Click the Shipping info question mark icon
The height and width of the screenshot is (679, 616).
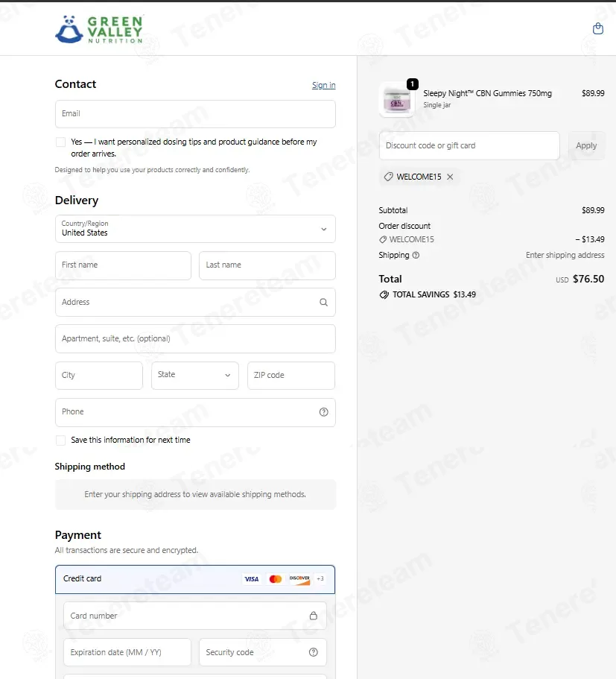(416, 255)
